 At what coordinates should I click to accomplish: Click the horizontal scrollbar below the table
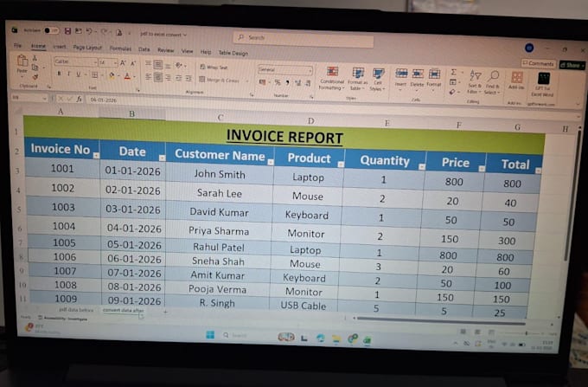(x=441, y=319)
